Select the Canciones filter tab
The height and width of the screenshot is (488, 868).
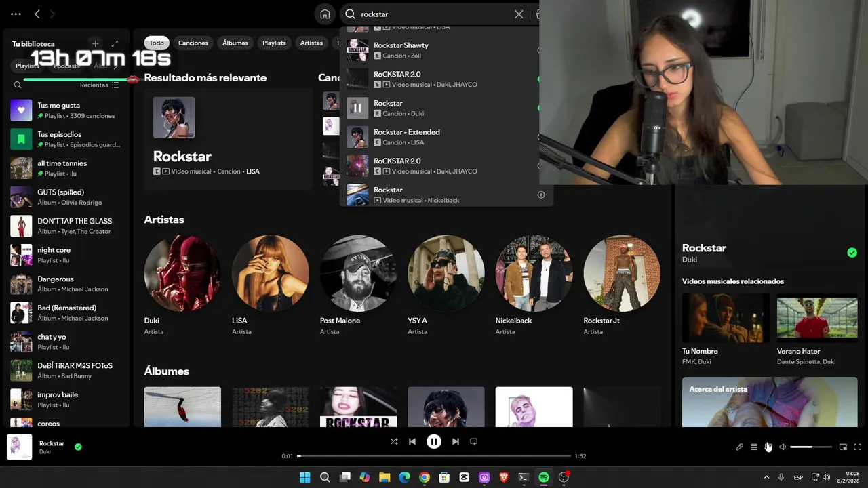point(193,43)
